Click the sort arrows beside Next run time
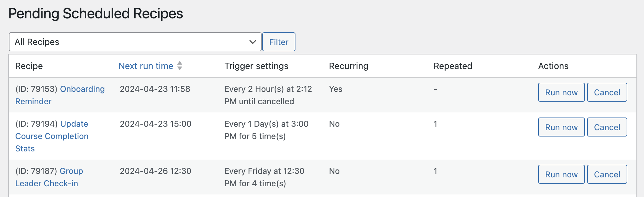Viewport: 644px width, 197px height. [180, 66]
